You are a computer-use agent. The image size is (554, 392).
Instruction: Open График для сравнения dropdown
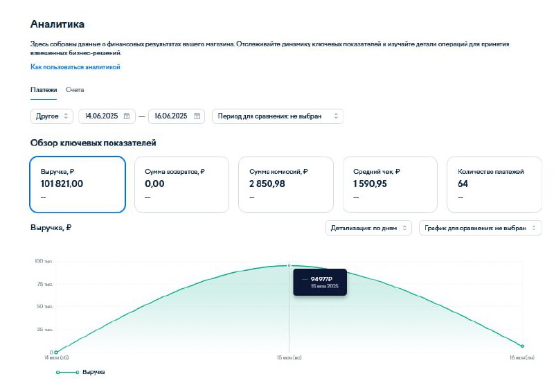[480, 228]
